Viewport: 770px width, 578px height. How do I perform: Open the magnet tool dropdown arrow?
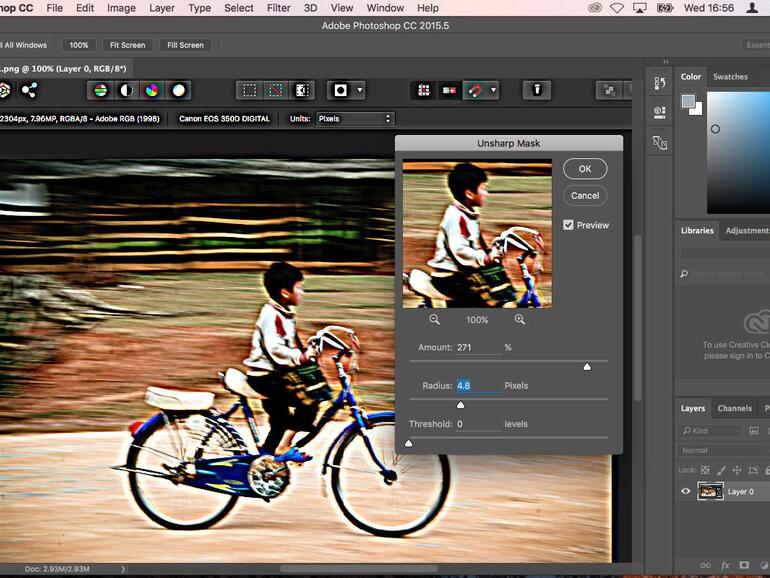coord(494,90)
